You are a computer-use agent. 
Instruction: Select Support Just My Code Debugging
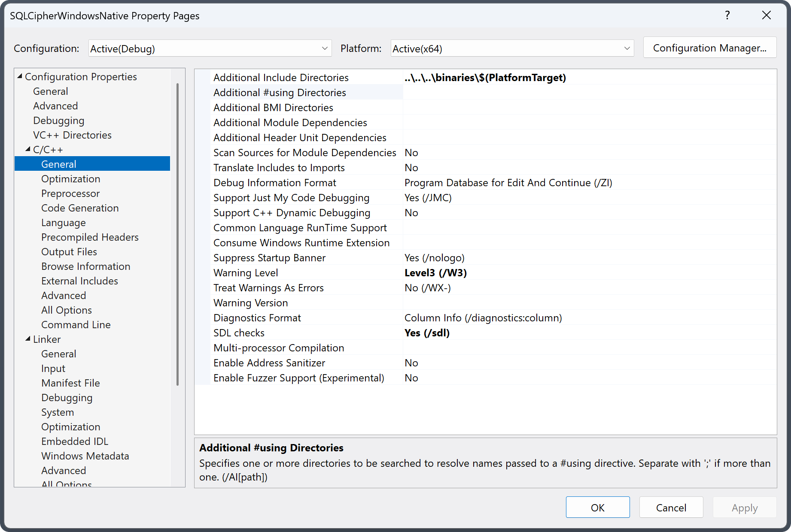[291, 198]
